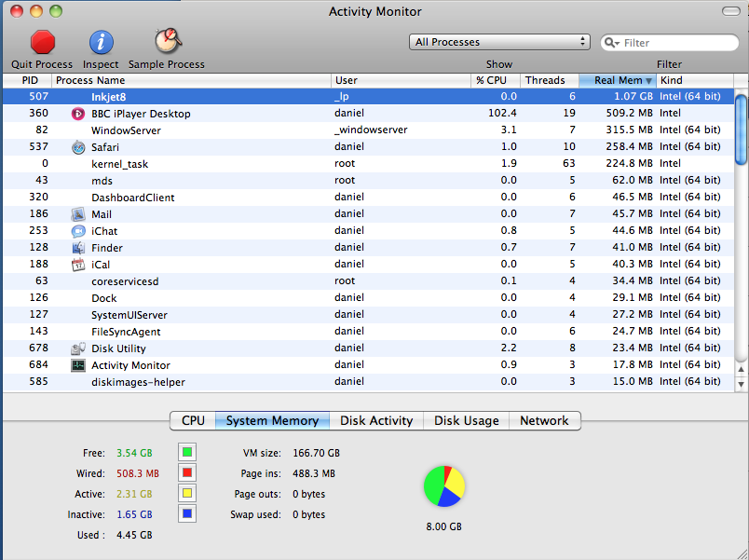Sort by Process Name column header
Image resolution: width=749 pixels, height=560 pixels.
191,80
